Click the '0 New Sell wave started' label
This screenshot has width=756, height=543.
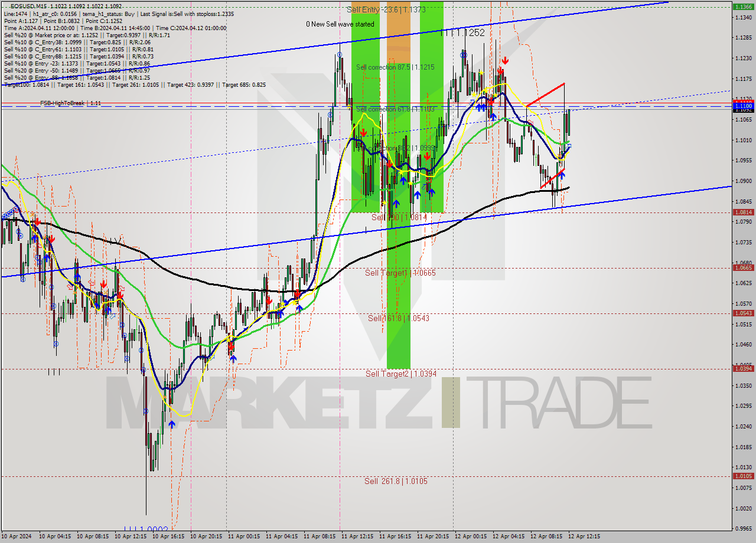340,24
